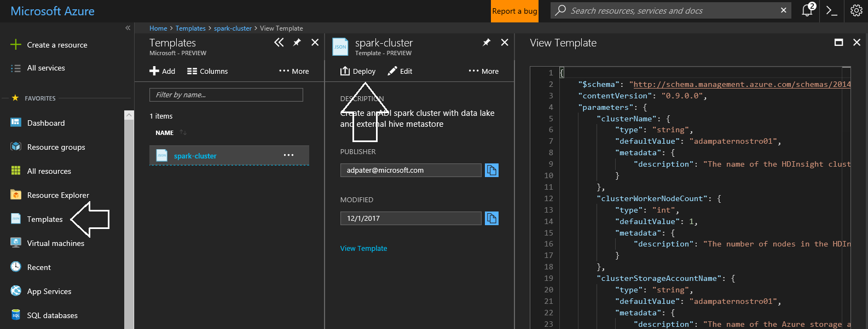Select the spark-cluster template row
Screen dimensions: 868x329
click(x=229, y=155)
